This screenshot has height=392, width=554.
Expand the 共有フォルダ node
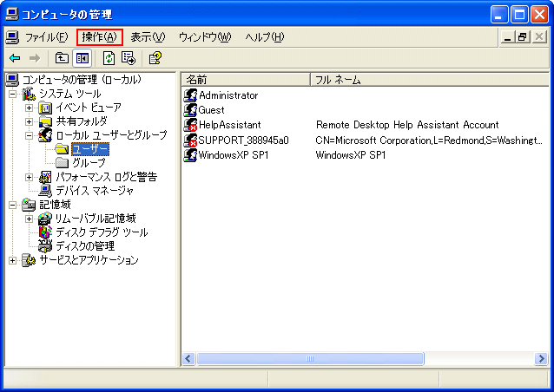29,121
